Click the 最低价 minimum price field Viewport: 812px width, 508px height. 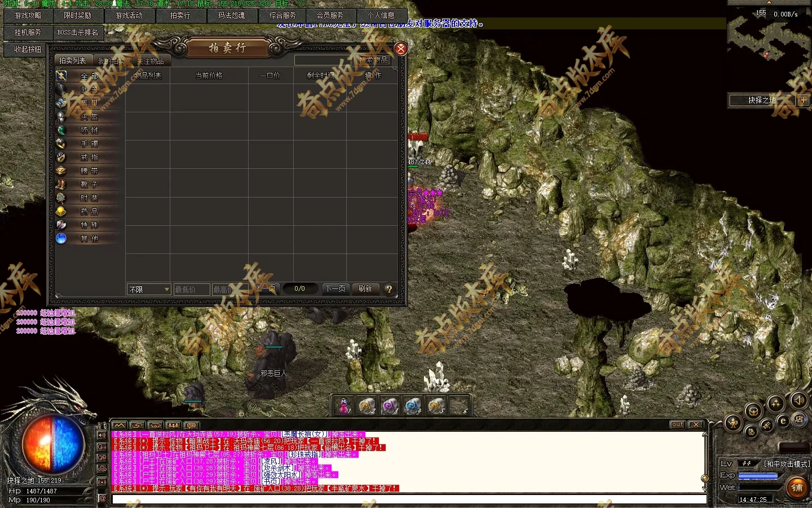coord(192,290)
